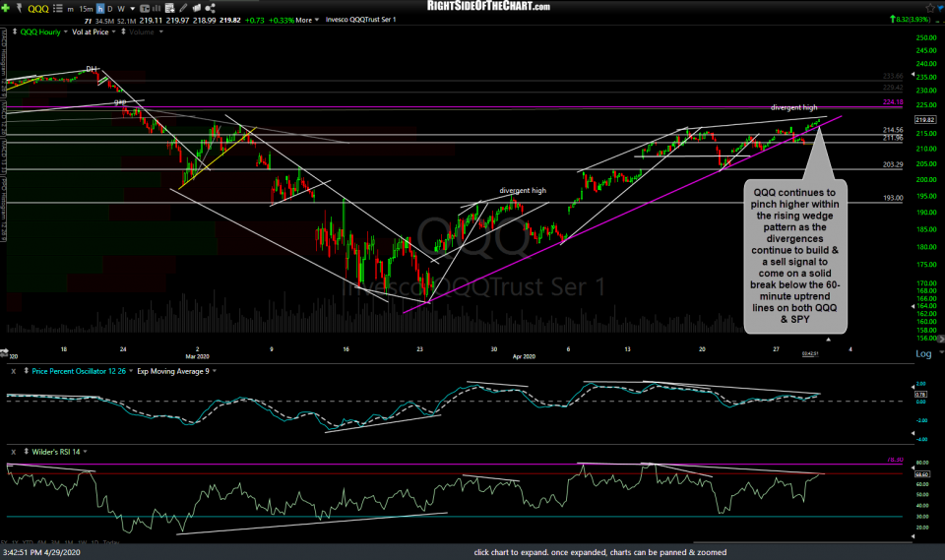Click the reorder arrows beside Volume
Screen dimensions: 945x560
tap(124, 31)
